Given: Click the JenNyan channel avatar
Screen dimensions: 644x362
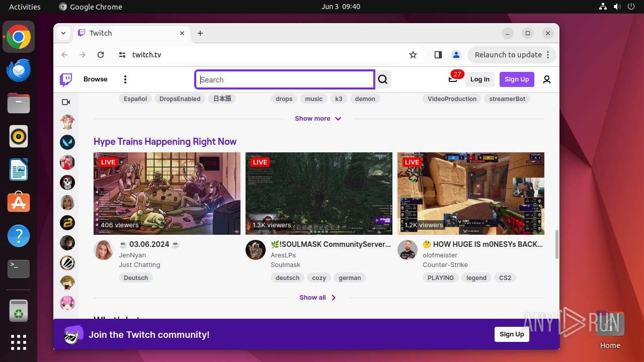Looking at the screenshot, I should [104, 250].
